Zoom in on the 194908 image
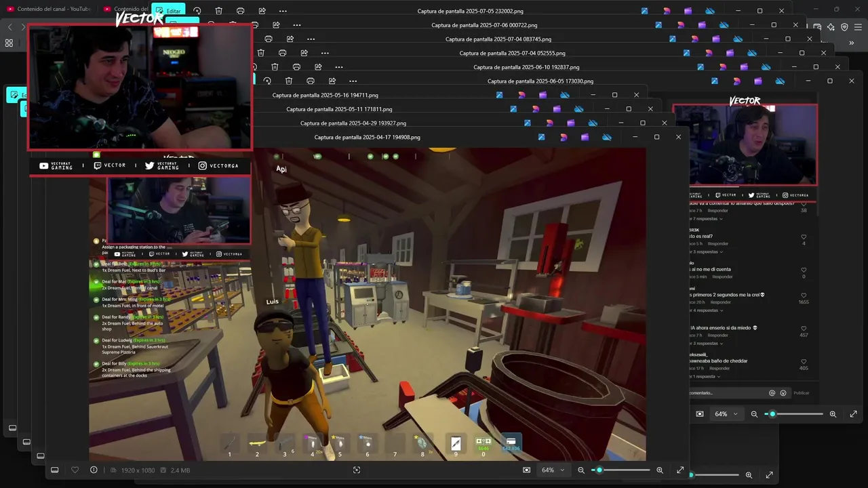This screenshot has height=488, width=868. pyautogui.click(x=659, y=470)
